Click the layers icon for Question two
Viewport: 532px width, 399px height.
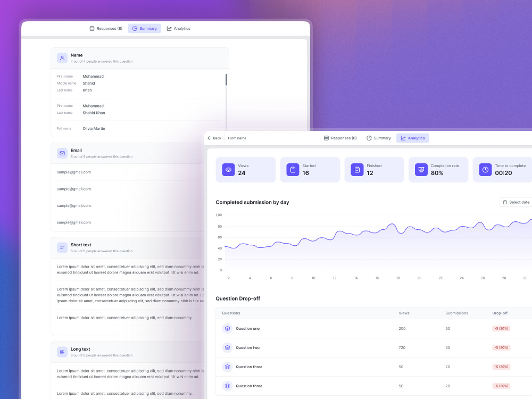pyautogui.click(x=227, y=347)
